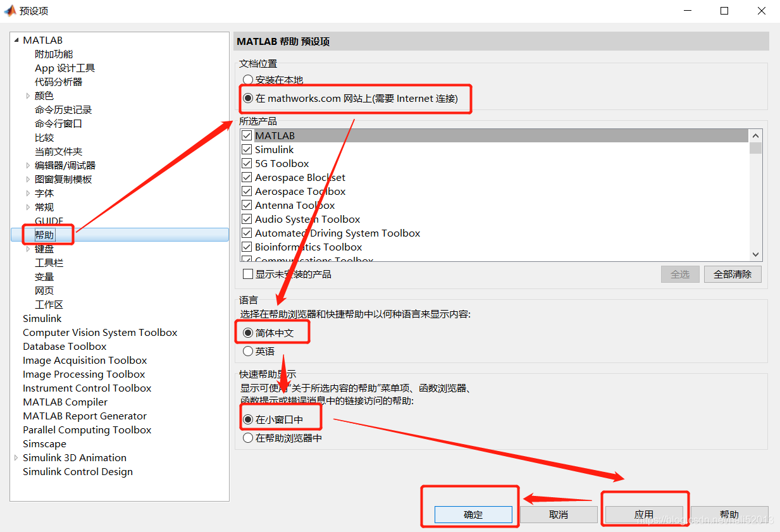Expand the 字体 tree node
Viewport: 780px width, 532px height.
pyautogui.click(x=28, y=194)
